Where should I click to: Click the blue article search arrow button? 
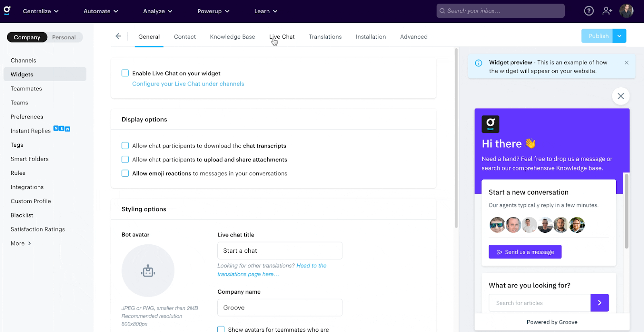tap(599, 303)
